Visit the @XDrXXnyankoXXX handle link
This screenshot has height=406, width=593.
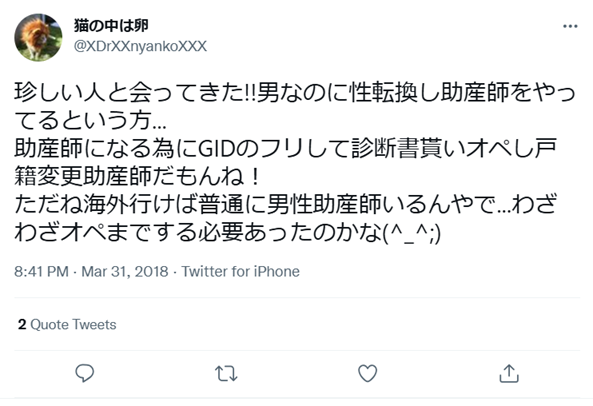tap(140, 46)
